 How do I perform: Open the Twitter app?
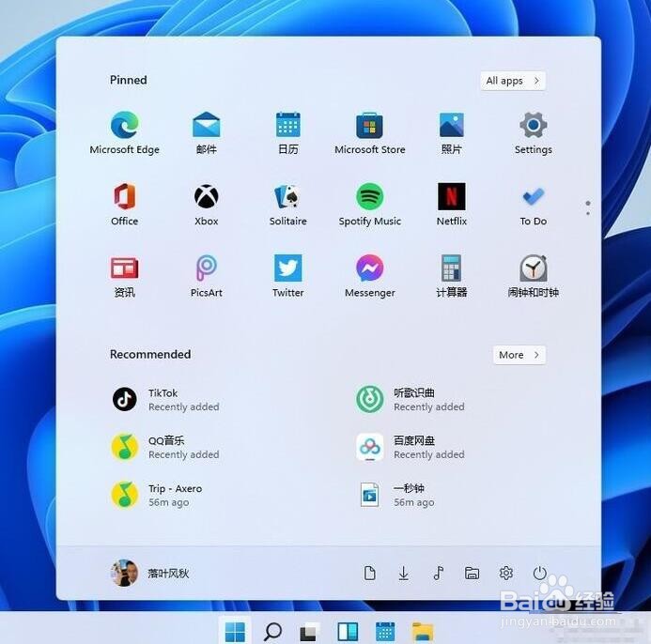pyautogui.click(x=287, y=276)
